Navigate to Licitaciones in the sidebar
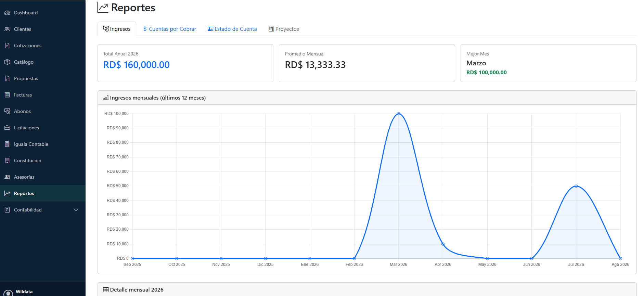 tap(43, 128)
